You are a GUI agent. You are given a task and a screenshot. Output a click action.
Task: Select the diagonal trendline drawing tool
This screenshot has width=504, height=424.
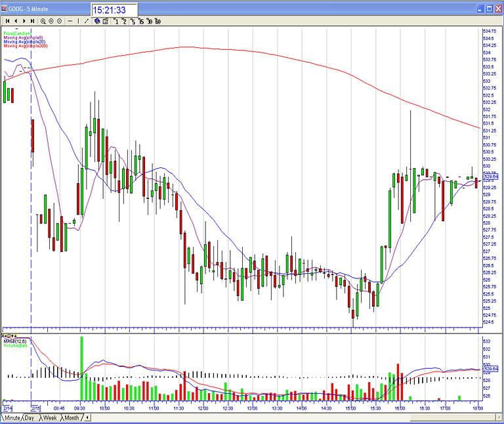point(87,21)
